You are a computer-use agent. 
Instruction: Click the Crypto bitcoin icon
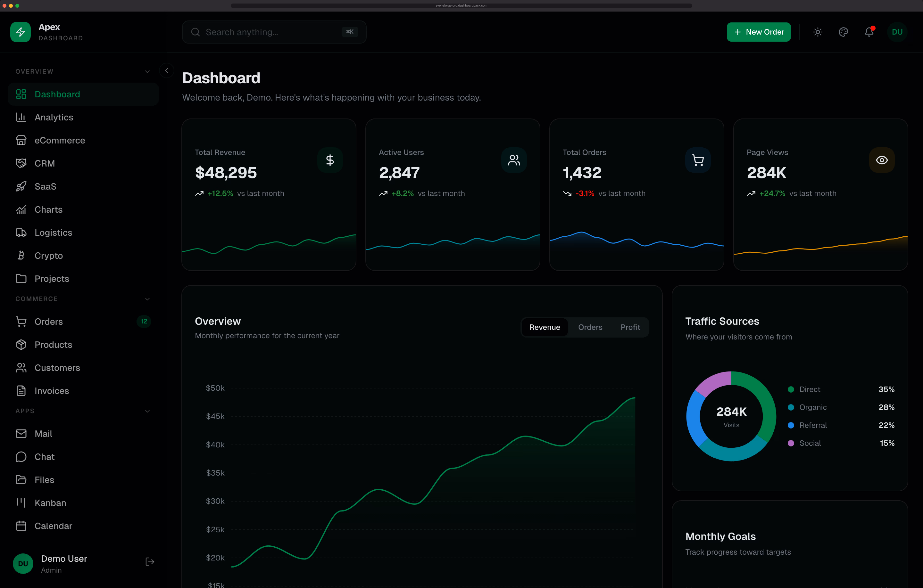point(21,256)
